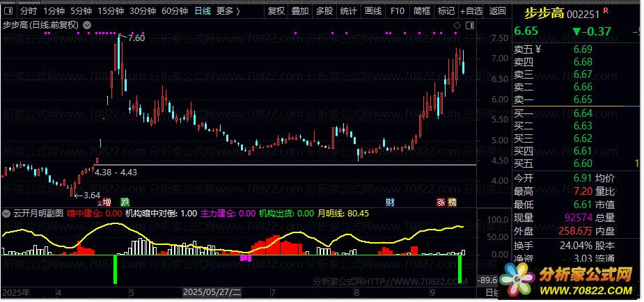644x302 pixels.
Task: Click the 增 event marker on the chart
Action: (107, 202)
